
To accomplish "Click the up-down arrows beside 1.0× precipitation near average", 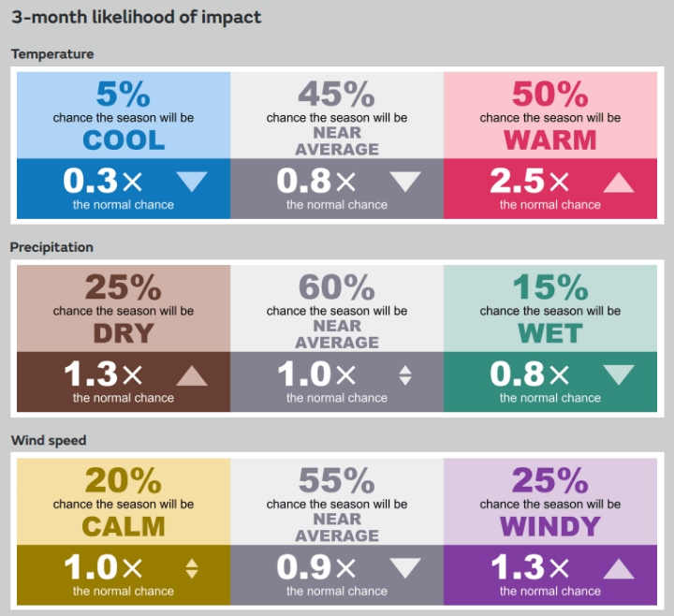I will click(x=405, y=375).
